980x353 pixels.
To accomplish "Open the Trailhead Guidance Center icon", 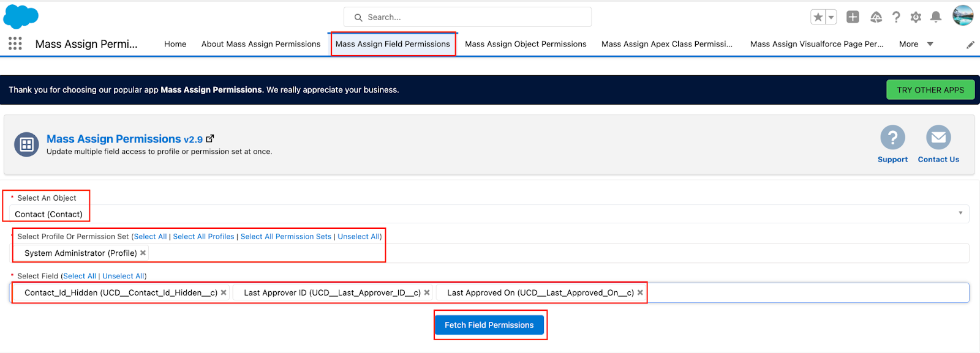I will [x=876, y=17].
